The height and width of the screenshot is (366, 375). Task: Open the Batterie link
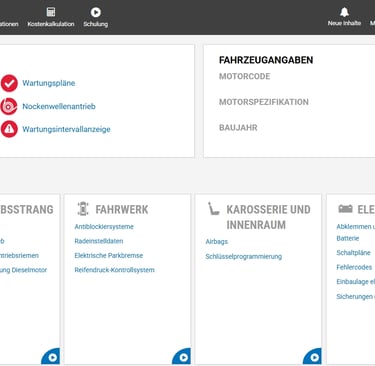(x=348, y=238)
